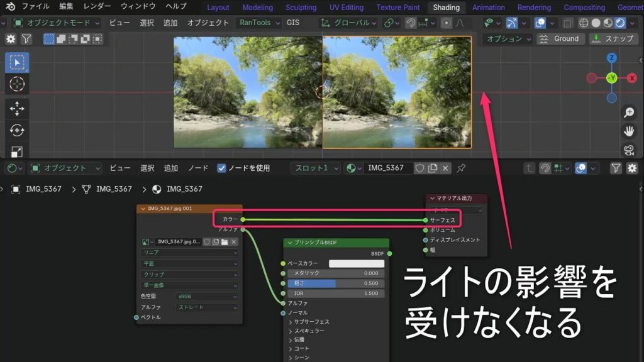
Task: Click the pan hand icon
Action: (629, 131)
